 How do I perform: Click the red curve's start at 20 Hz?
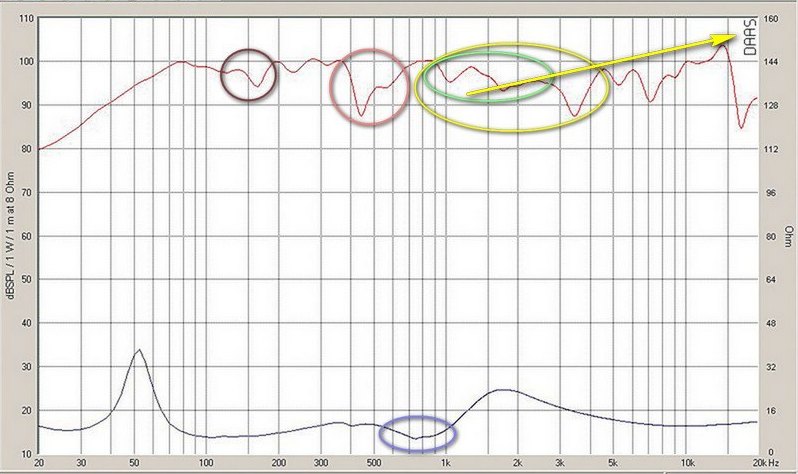coord(39,149)
